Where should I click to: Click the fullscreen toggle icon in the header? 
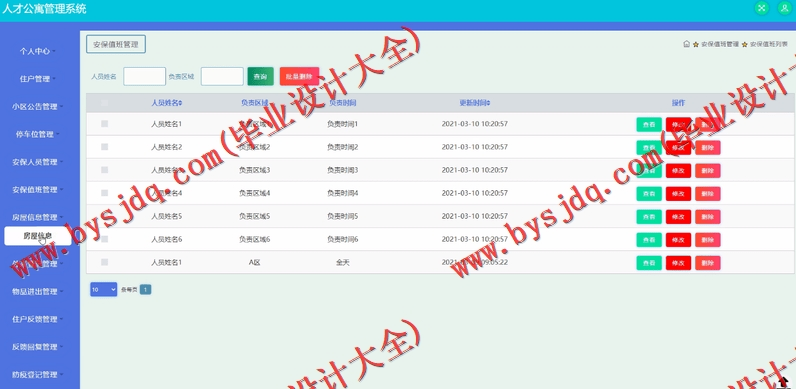pyautogui.click(x=761, y=8)
